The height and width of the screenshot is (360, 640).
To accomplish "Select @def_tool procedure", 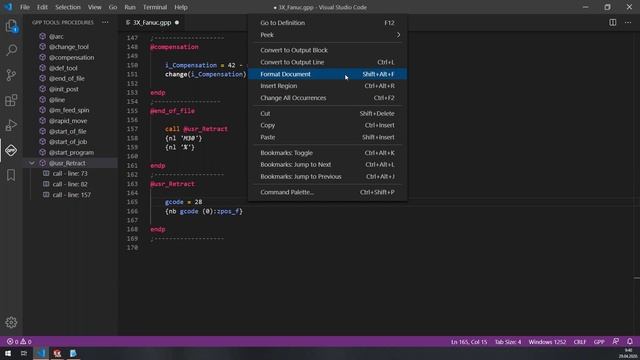I will [63, 68].
